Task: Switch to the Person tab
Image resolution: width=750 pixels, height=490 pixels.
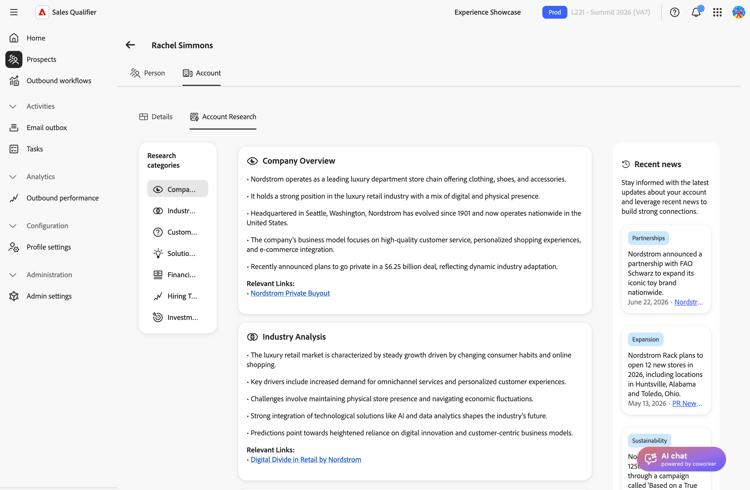Action: pos(147,73)
